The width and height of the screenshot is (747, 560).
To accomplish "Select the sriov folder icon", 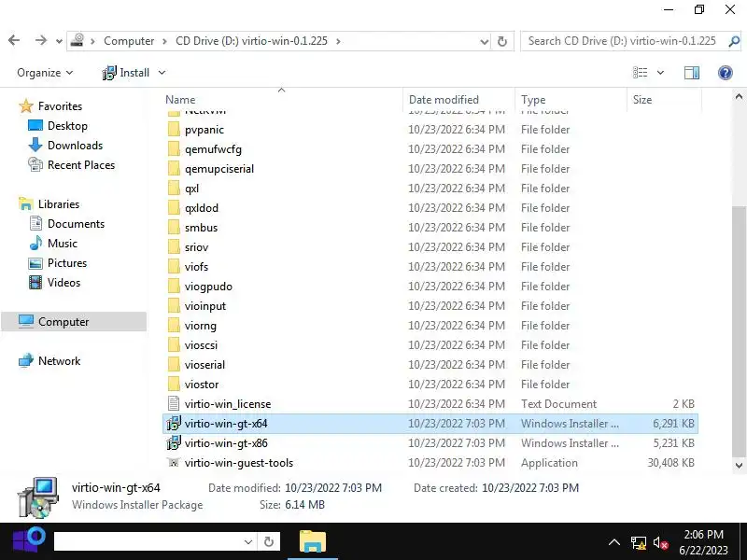I will 174,246.
